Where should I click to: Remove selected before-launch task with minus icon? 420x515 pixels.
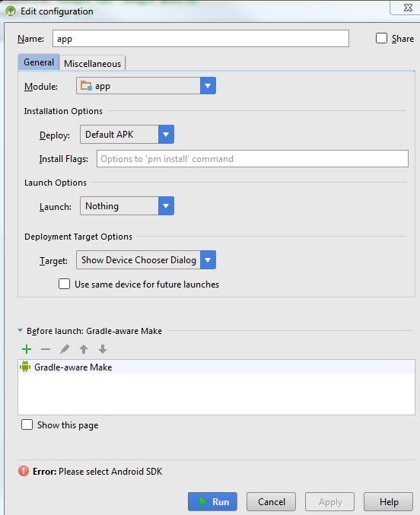[46, 349]
